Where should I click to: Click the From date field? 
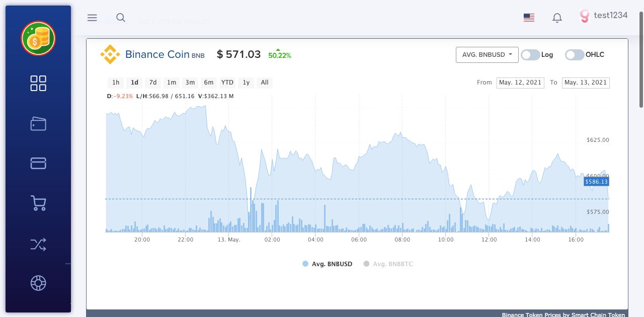tap(520, 83)
